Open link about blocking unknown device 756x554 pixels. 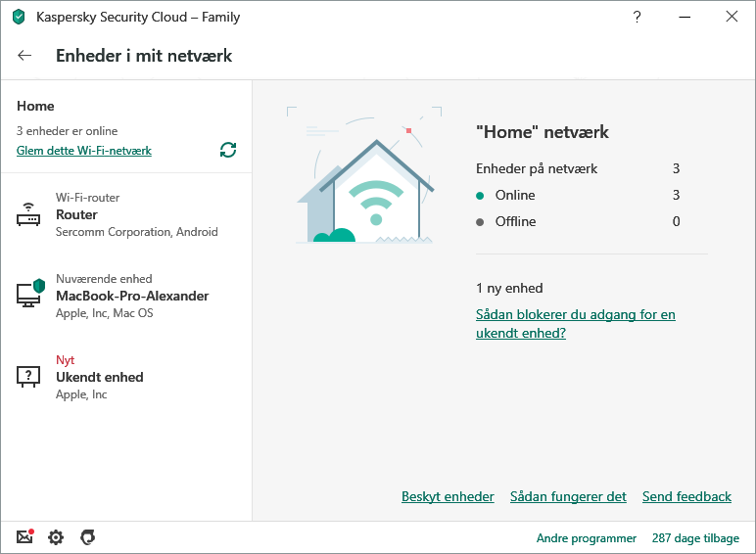click(575, 324)
